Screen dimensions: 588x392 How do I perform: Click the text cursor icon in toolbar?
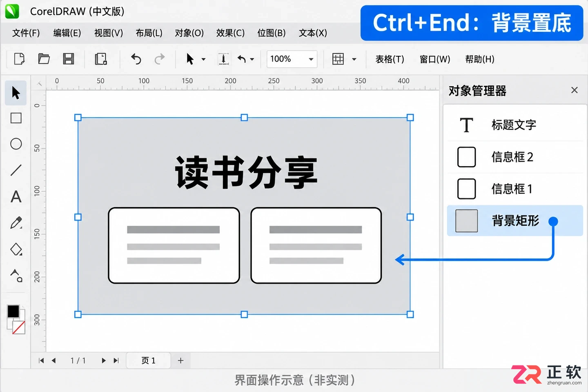coord(223,59)
